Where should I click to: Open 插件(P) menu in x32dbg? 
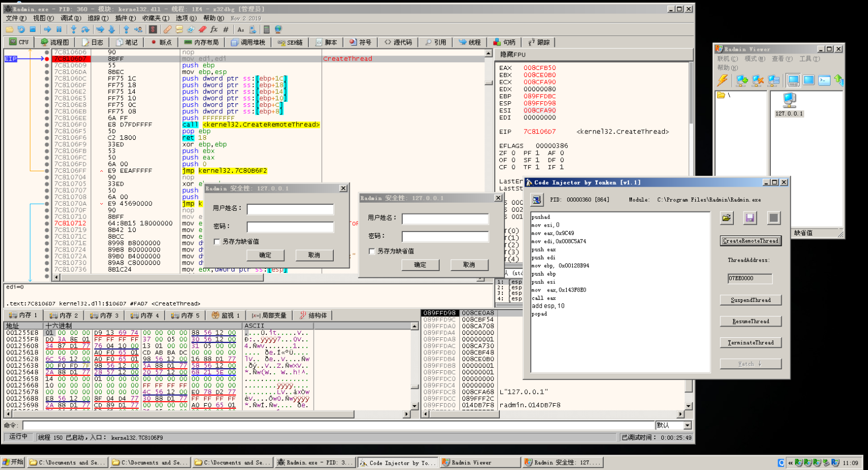click(125, 18)
